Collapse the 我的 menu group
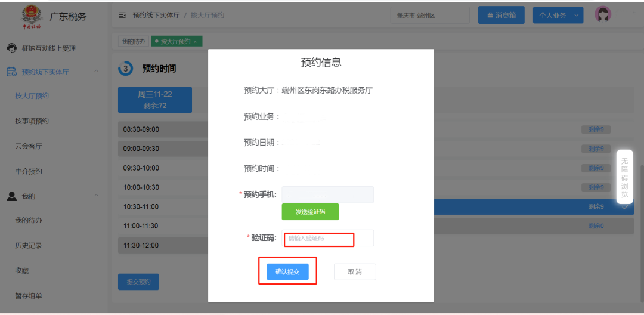The height and width of the screenshot is (315, 644). [96, 195]
